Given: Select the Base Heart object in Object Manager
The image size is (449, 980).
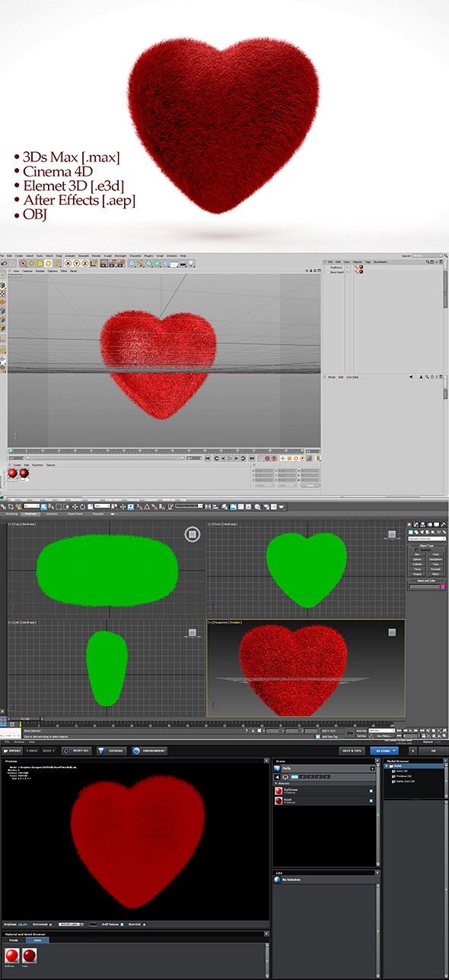Looking at the screenshot, I should [338, 272].
